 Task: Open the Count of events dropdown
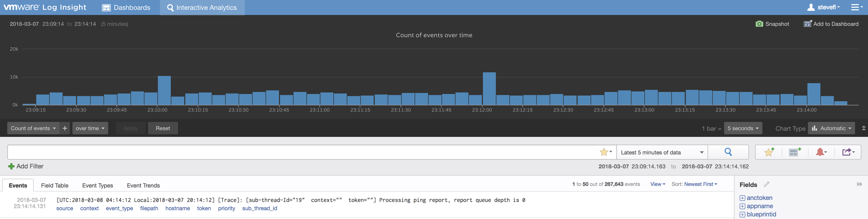point(33,128)
